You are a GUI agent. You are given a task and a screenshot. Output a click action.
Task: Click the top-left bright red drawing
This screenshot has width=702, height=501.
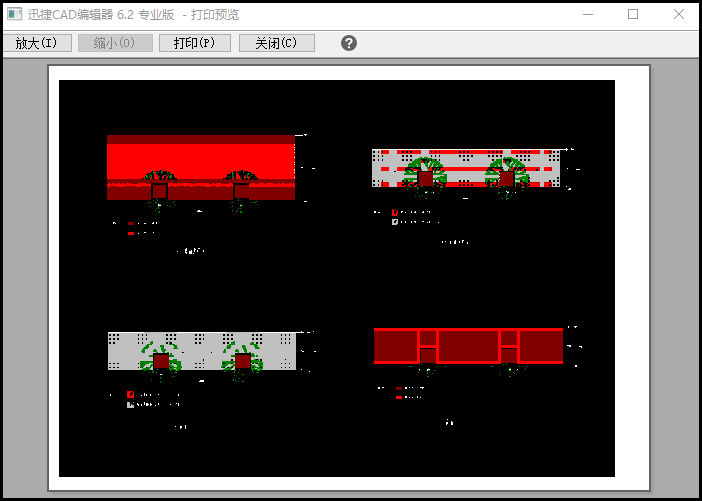coord(200,157)
